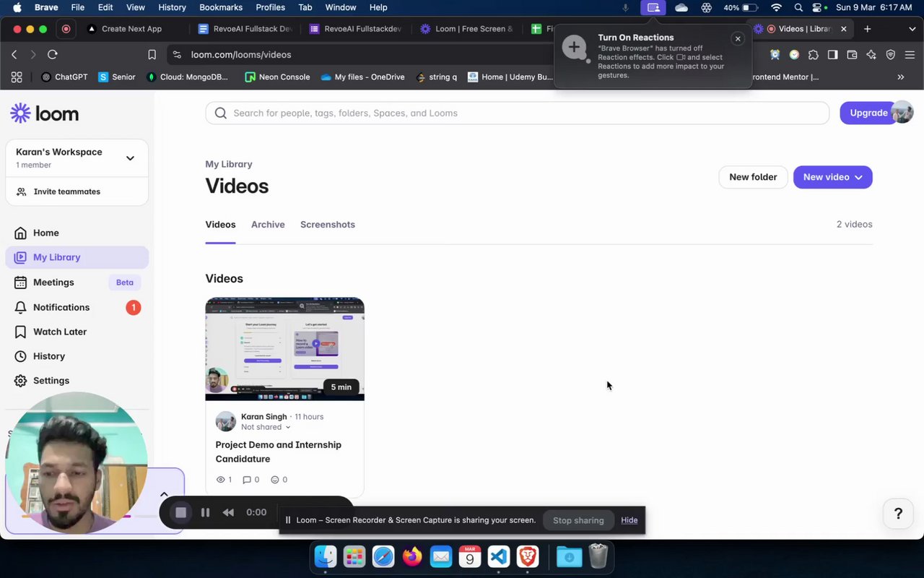Image resolution: width=924 pixels, height=578 pixels.
Task: Restart the recording with rewind icon
Action: tap(228, 512)
